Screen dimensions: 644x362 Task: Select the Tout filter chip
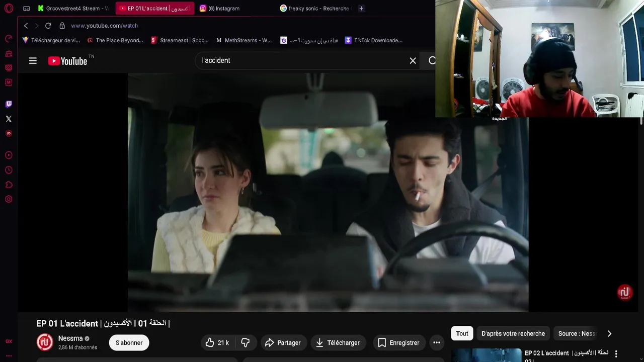pos(462,333)
